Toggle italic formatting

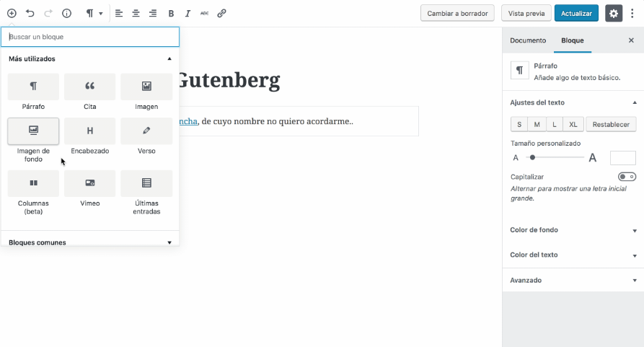point(188,13)
